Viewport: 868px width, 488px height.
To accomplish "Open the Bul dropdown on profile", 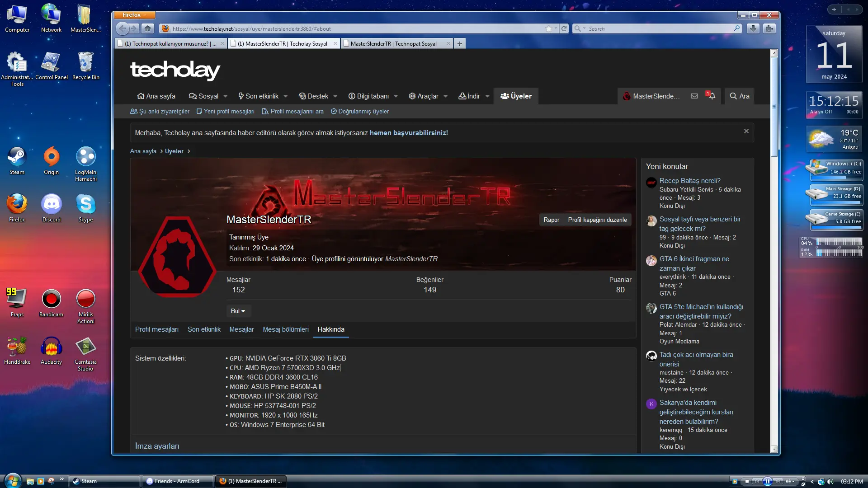I will coord(238,311).
